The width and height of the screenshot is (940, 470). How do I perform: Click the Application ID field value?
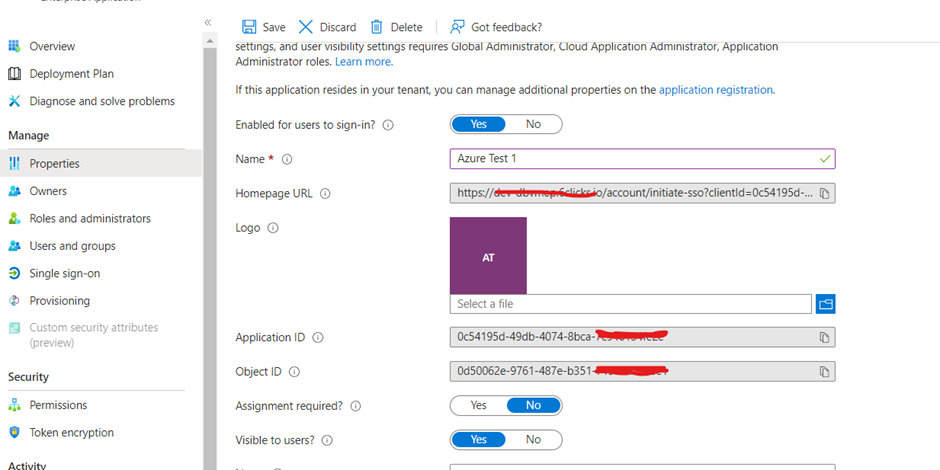642,337
